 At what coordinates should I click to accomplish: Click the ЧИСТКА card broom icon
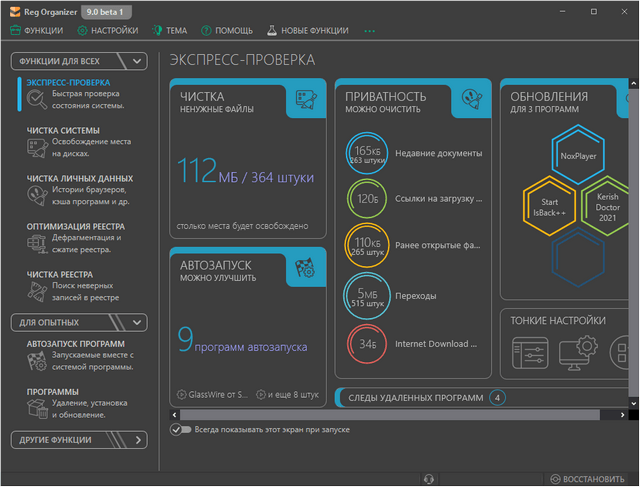[x=305, y=101]
